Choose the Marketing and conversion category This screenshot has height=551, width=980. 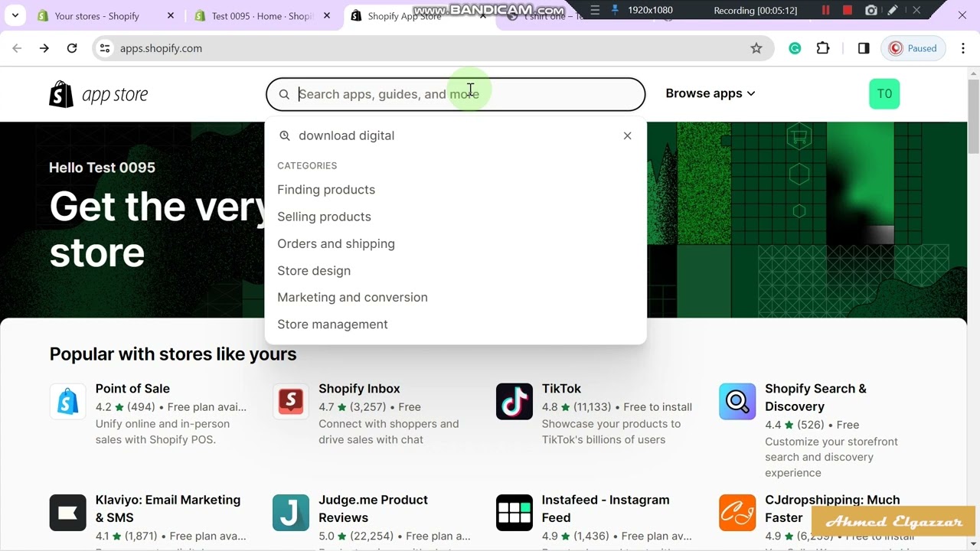352,297
